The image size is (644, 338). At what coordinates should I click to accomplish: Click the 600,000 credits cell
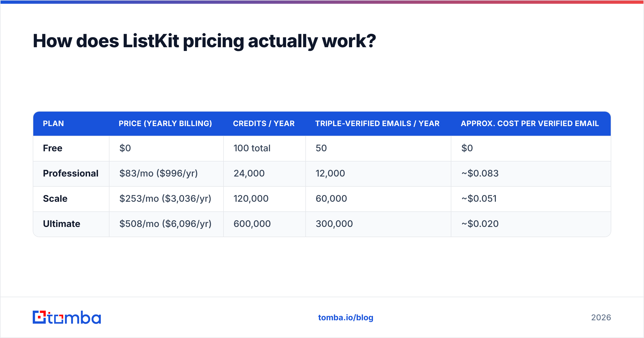265,224
